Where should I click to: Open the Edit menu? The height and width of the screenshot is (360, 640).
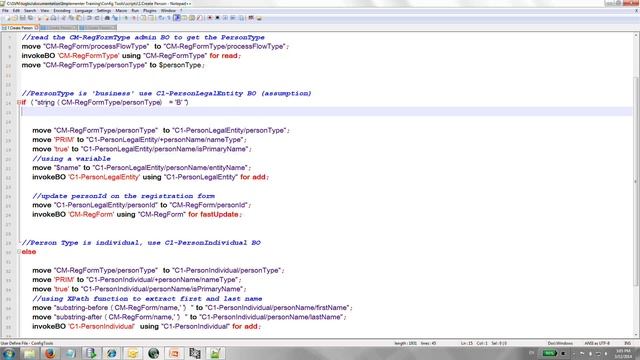click(16, 11)
